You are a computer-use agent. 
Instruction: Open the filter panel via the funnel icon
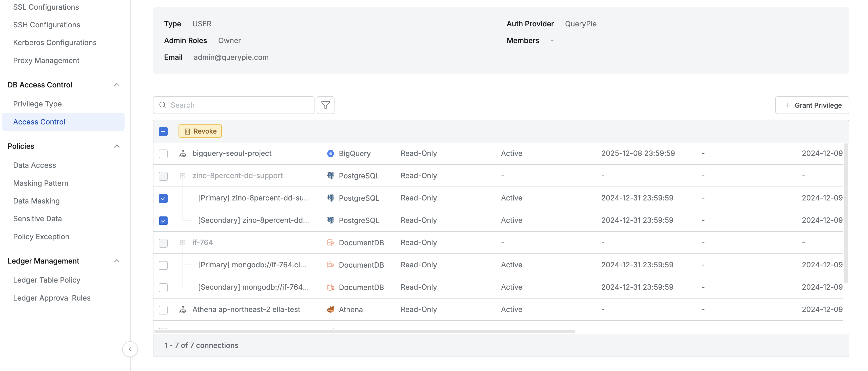coord(325,105)
